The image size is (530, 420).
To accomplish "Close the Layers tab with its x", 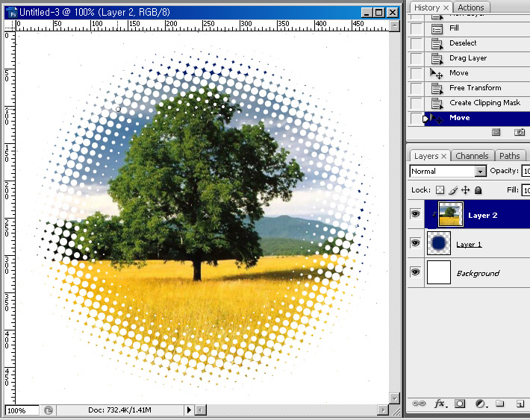I will (444, 156).
